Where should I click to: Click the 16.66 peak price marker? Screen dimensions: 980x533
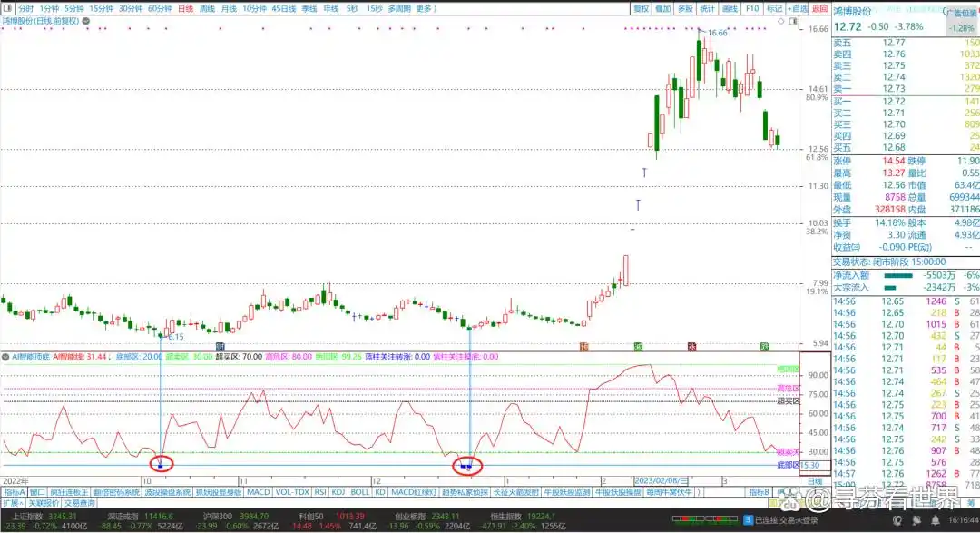717,34
